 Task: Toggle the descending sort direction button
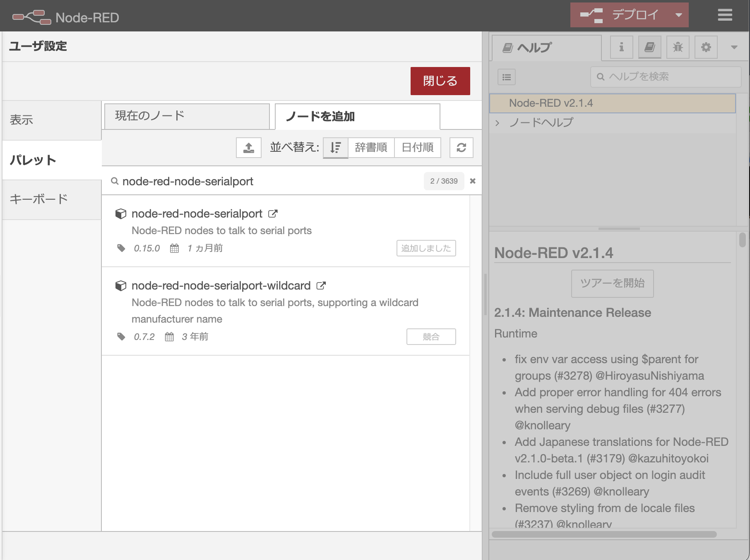335,147
